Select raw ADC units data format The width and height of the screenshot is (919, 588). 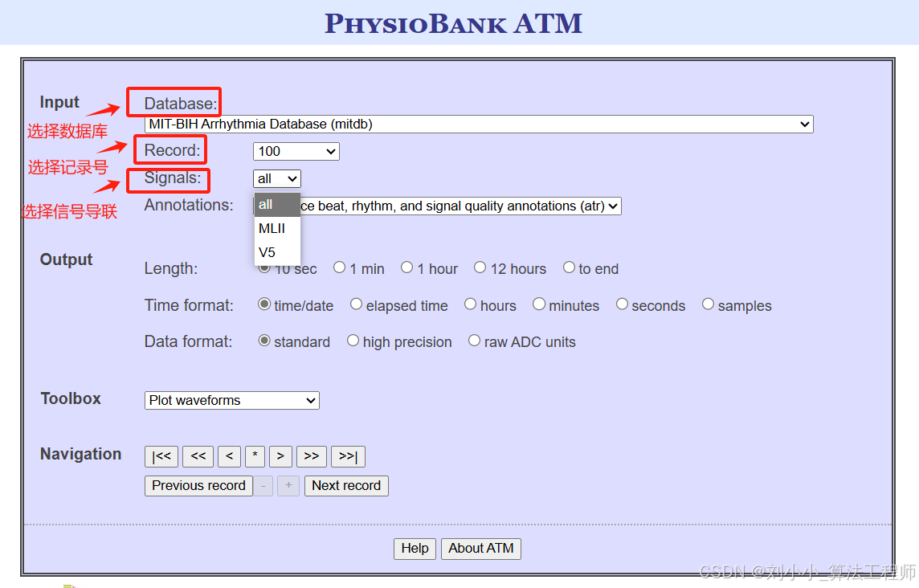click(474, 341)
